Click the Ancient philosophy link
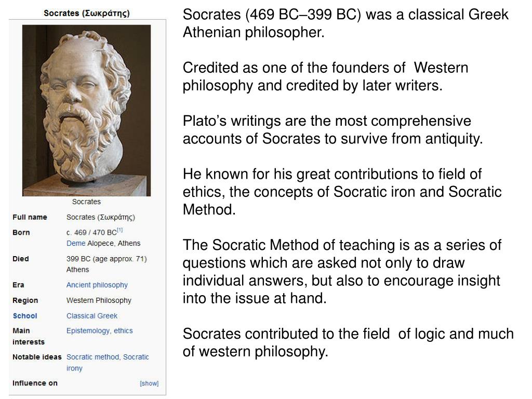Screen dimensions: 532x399 (x=97, y=285)
